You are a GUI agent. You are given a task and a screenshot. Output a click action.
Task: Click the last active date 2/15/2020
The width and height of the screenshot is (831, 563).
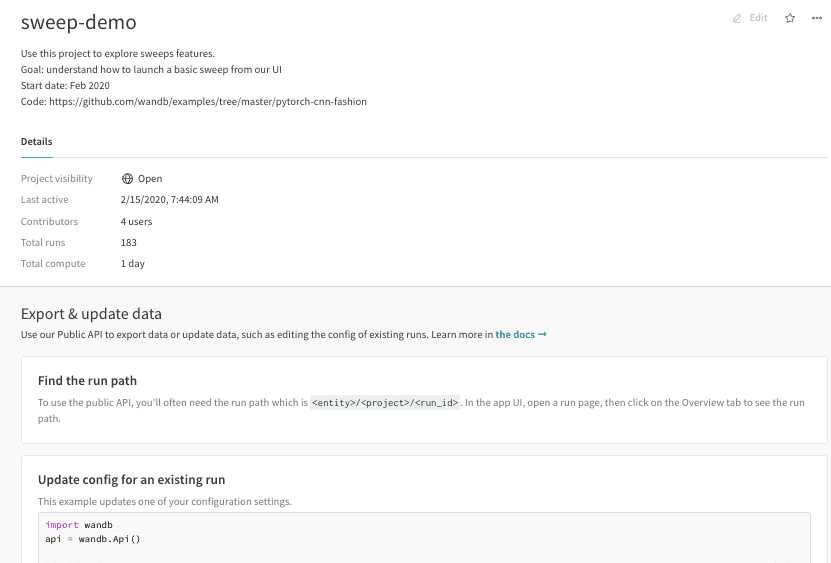click(170, 199)
